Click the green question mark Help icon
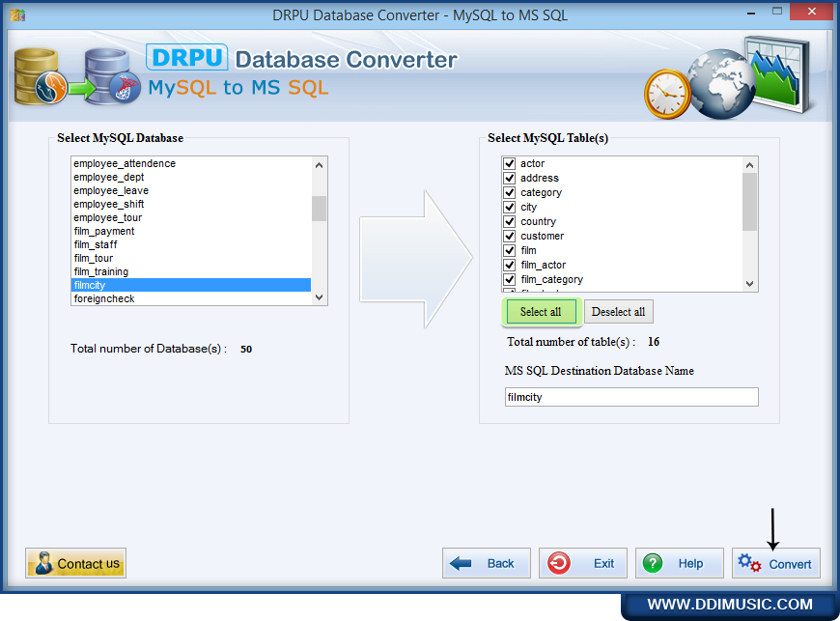The image size is (840, 621). [653, 563]
